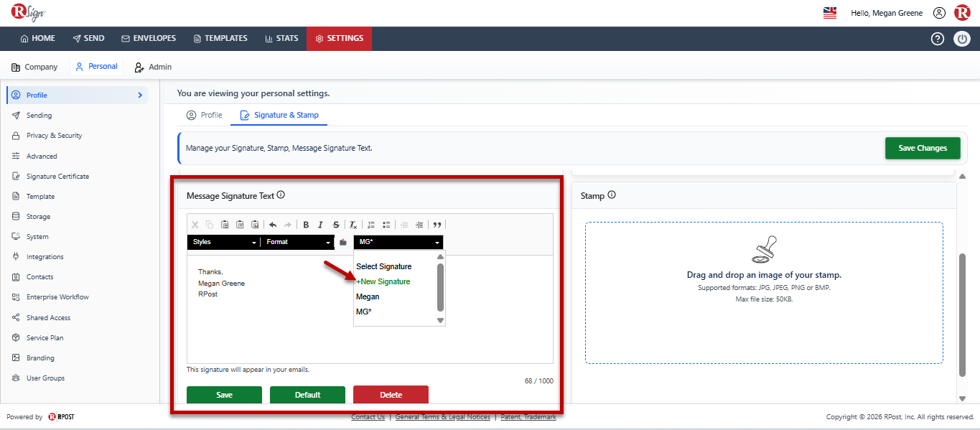
Task: Apply block quote formatting
Action: 437,225
